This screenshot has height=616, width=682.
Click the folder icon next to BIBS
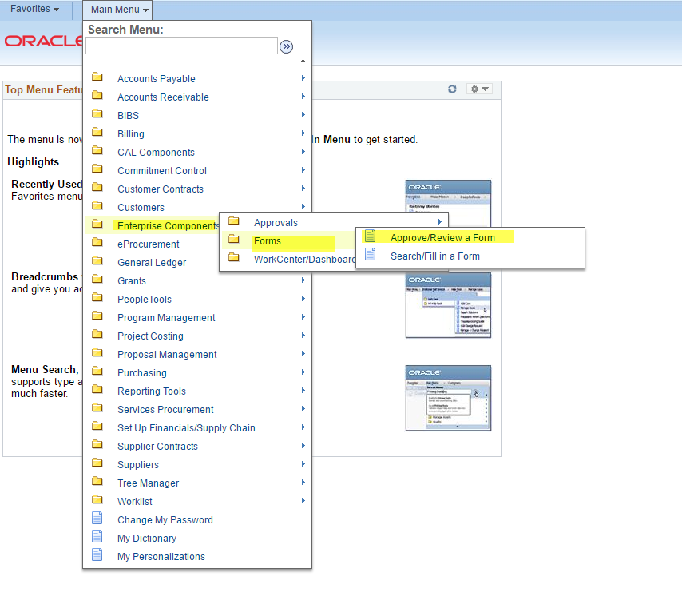[97, 113]
